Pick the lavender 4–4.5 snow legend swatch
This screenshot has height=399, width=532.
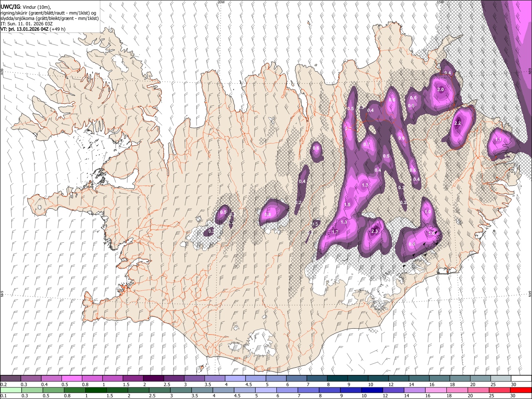(234, 379)
